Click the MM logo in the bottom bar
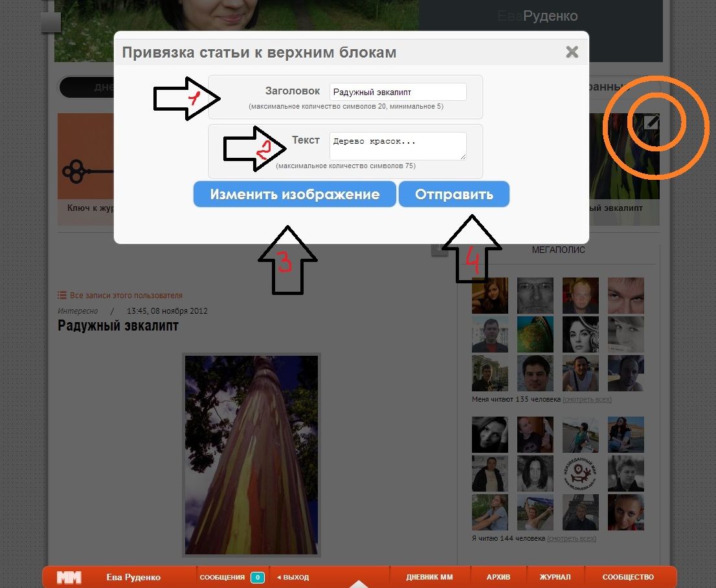The height and width of the screenshot is (588, 716). (x=69, y=577)
